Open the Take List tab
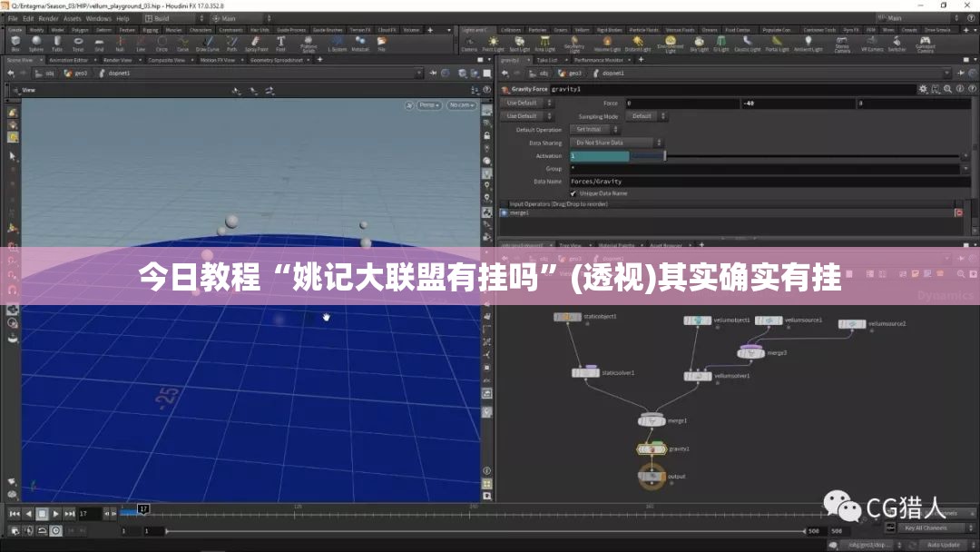 pyautogui.click(x=547, y=60)
